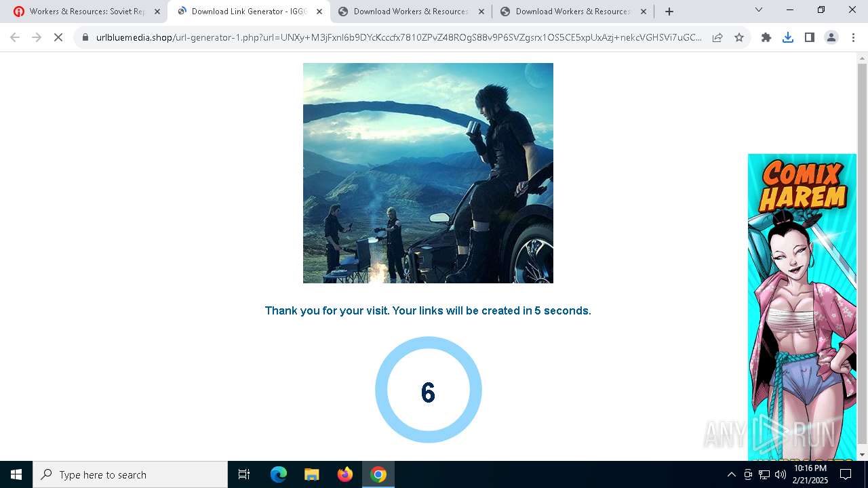Bookmark this page with the star
Image resolution: width=868 pixels, height=488 pixels.
coord(739,38)
